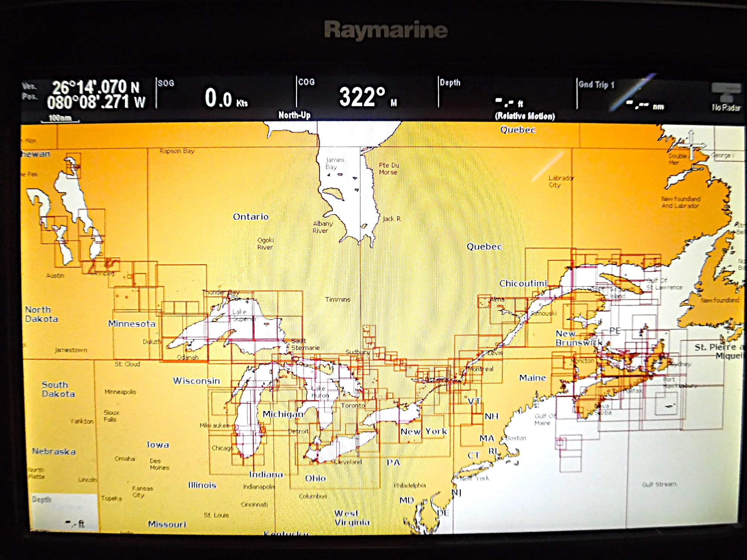Tap the Boston label
This screenshot has width=747, height=560.
click(516, 438)
